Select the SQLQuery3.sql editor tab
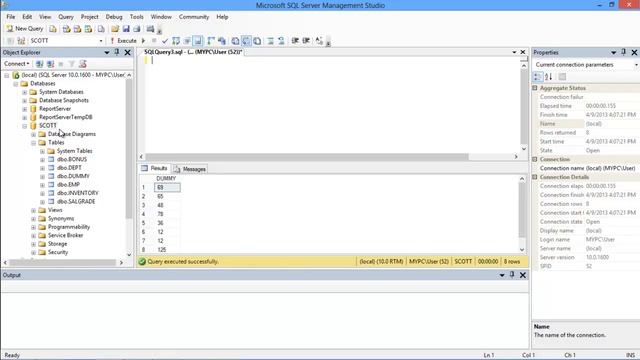Image resolution: width=640 pixels, height=360 pixels. tap(193, 52)
